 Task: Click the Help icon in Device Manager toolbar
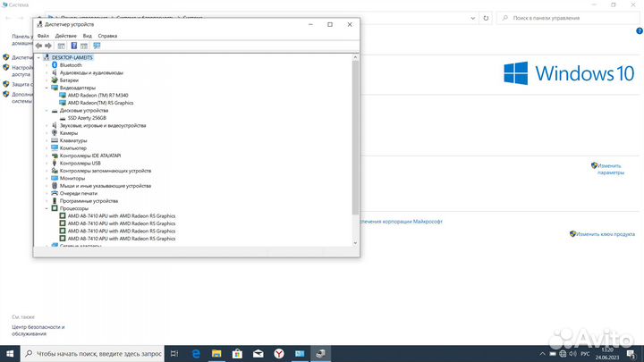(74, 46)
